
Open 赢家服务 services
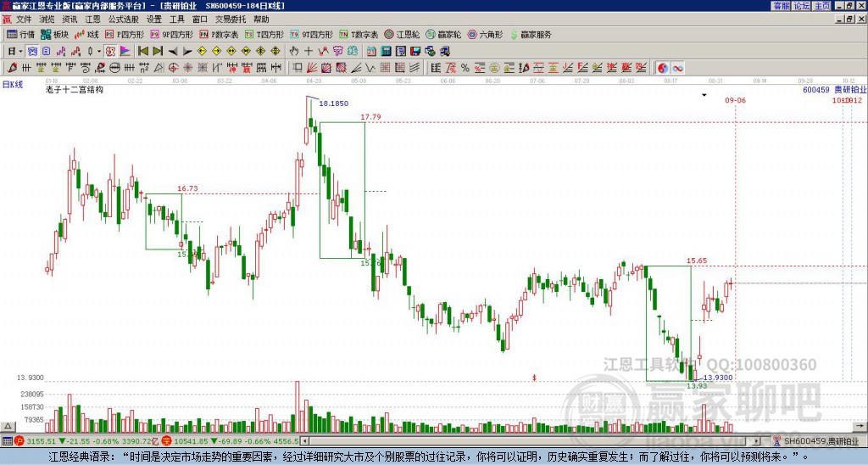(531, 34)
